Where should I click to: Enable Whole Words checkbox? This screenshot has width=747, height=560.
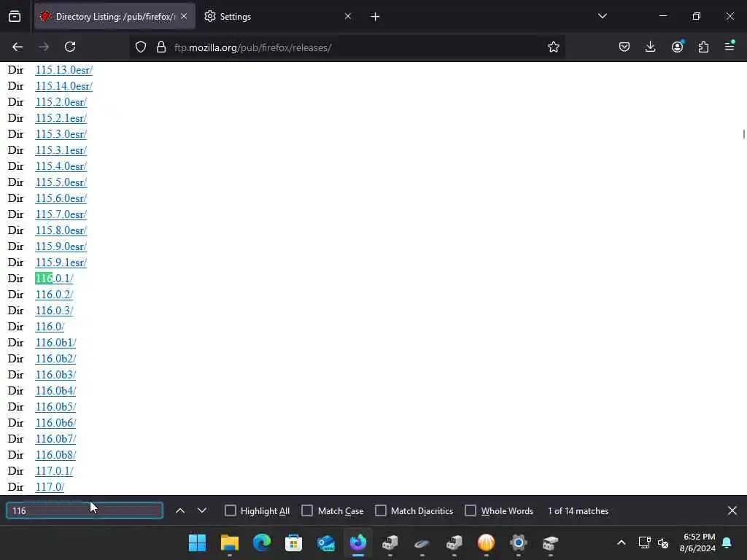(471, 510)
